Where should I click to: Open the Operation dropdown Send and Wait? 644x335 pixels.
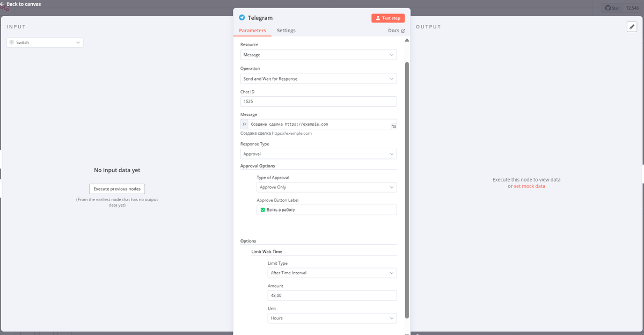click(319, 79)
